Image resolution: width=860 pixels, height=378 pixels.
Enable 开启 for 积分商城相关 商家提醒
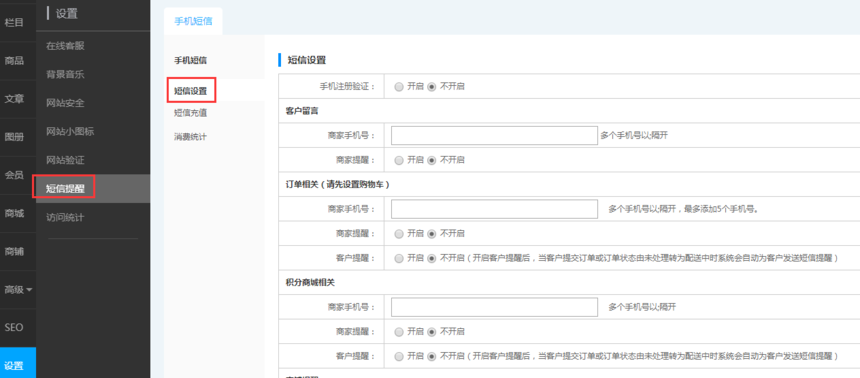(399, 332)
